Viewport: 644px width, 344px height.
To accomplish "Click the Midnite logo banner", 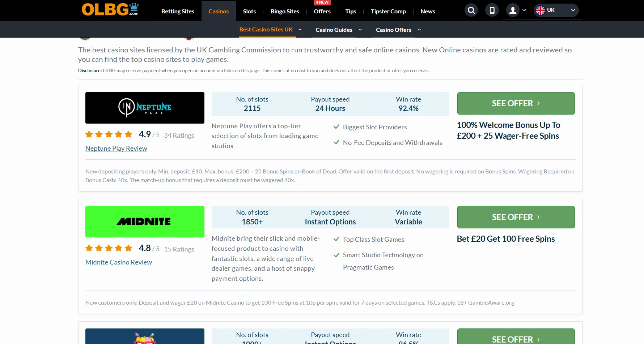I will point(145,222).
